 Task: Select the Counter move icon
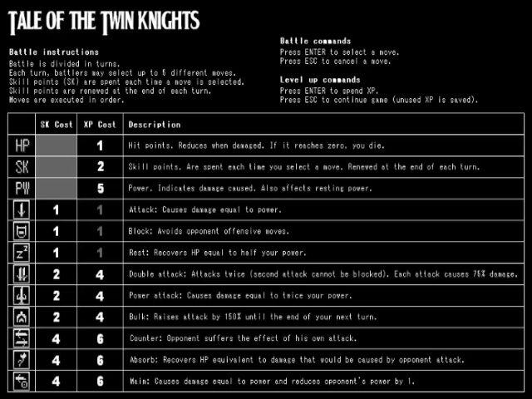(x=22, y=338)
